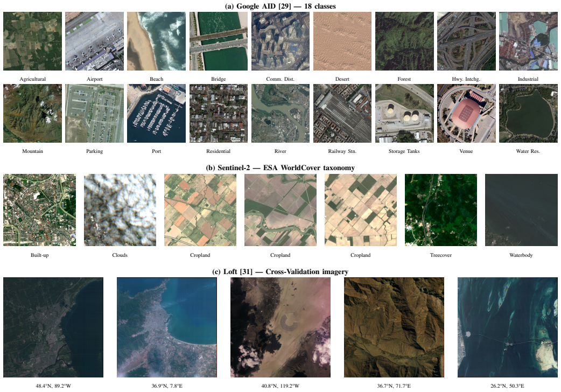Viewport: 561px width, 392px height.
Task: Select the Storage Tanks image
Action: 404,114
